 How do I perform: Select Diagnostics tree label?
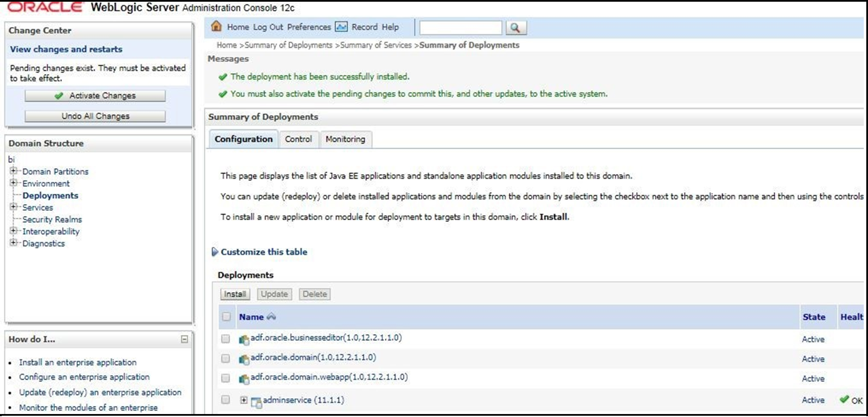(44, 244)
